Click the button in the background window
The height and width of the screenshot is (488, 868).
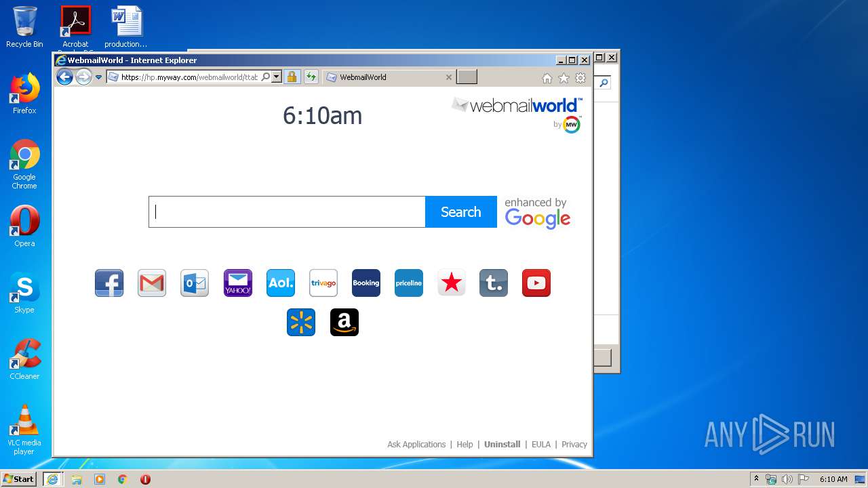point(602,357)
